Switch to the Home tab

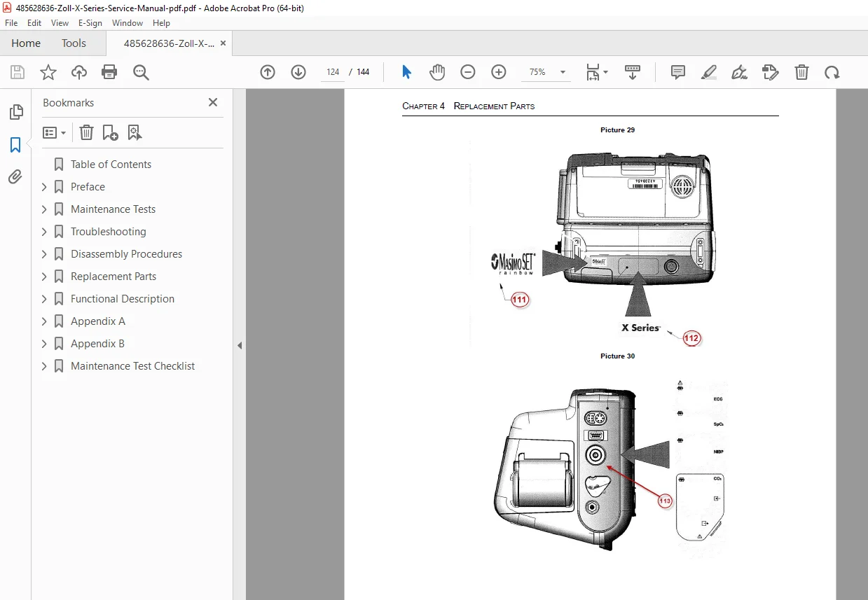pyautogui.click(x=26, y=43)
